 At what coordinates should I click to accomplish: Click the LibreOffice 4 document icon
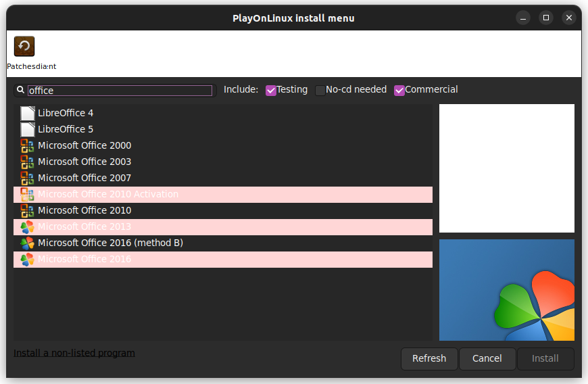pyautogui.click(x=28, y=114)
